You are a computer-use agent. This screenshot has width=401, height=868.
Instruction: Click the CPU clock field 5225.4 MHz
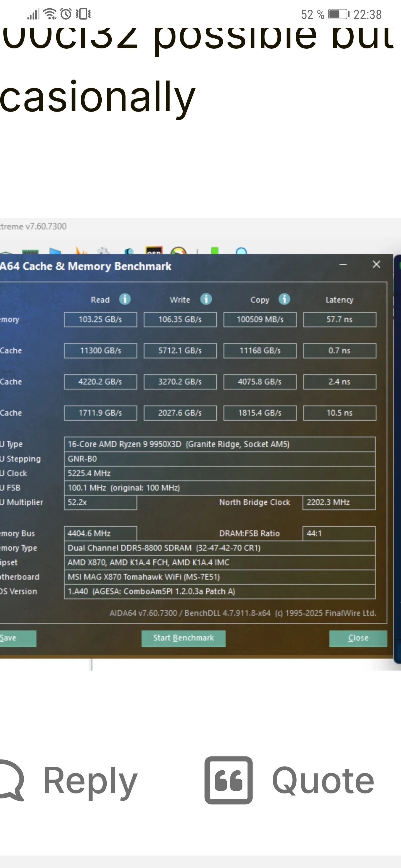tap(219, 473)
